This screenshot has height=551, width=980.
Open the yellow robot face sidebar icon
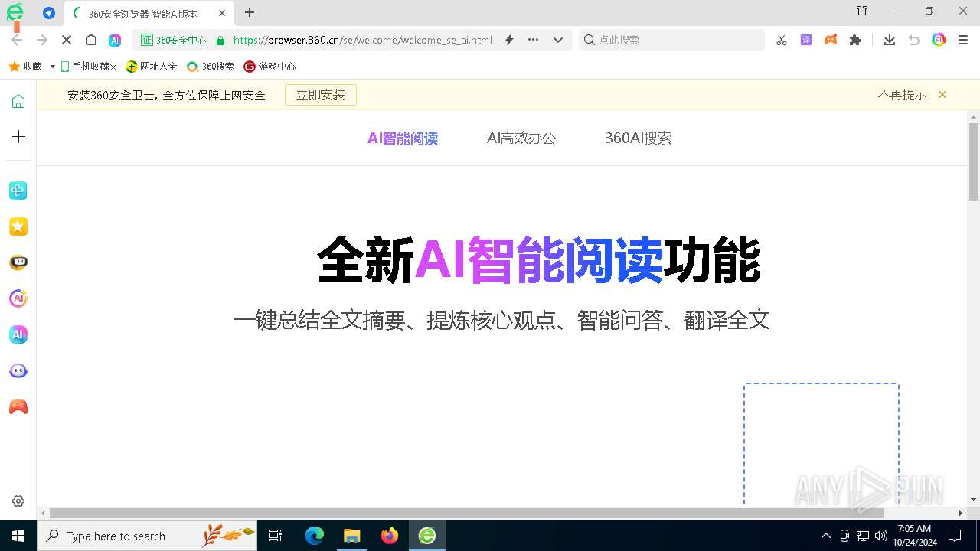18,262
